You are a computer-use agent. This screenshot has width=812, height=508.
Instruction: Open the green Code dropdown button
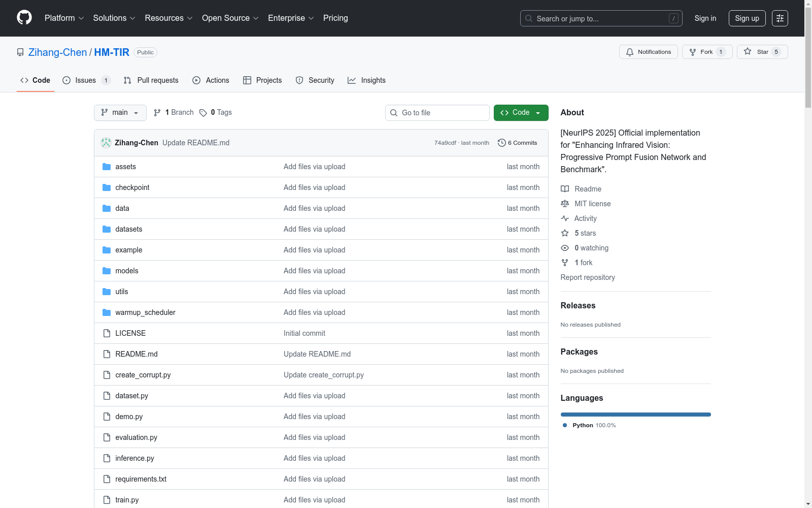pyautogui.click(x=521, y=113)
